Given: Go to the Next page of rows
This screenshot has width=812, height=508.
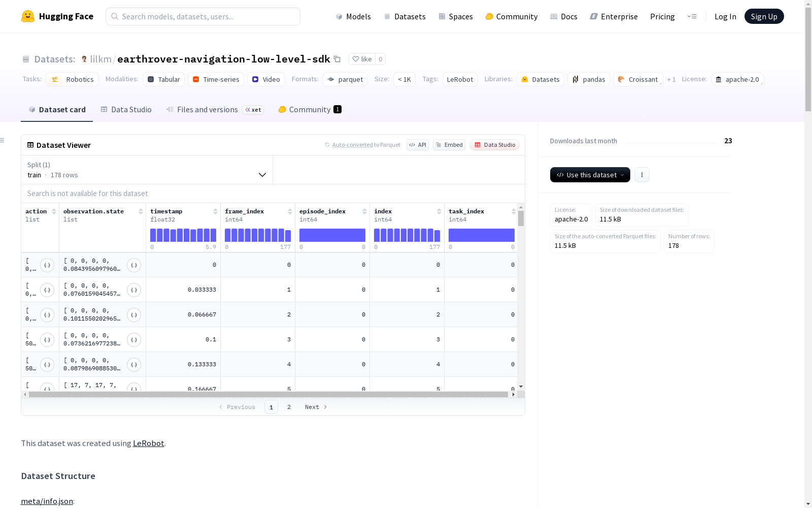Looking at the screenshot, I should point(316,407).
